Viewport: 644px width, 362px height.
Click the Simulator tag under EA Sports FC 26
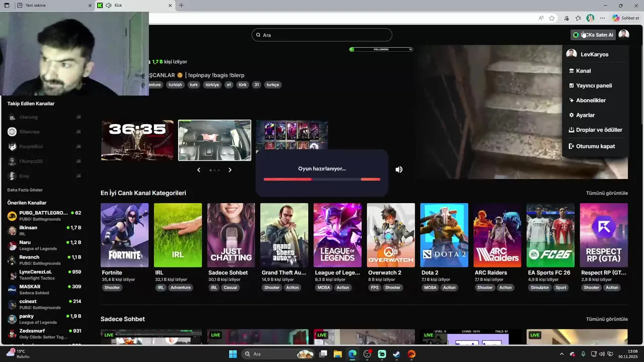click(x=540, y=288)
